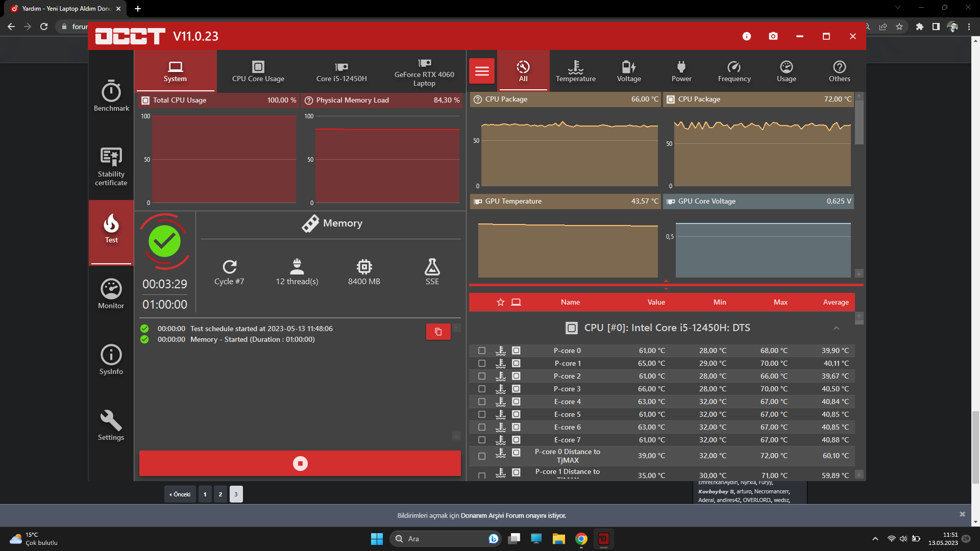This screenshot has height=551, width=980.
Task: Select the Voltage sensors tab
Action: (x=629, y=71)
